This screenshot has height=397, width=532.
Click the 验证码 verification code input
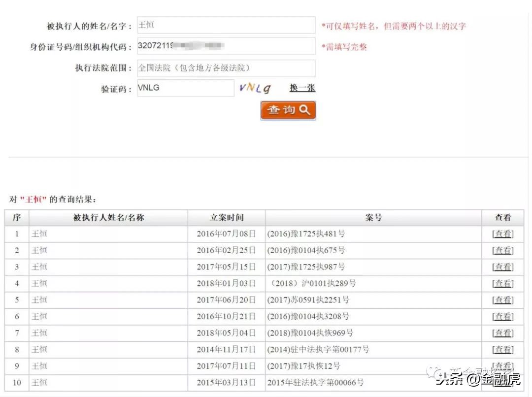(x=185, y=88)
